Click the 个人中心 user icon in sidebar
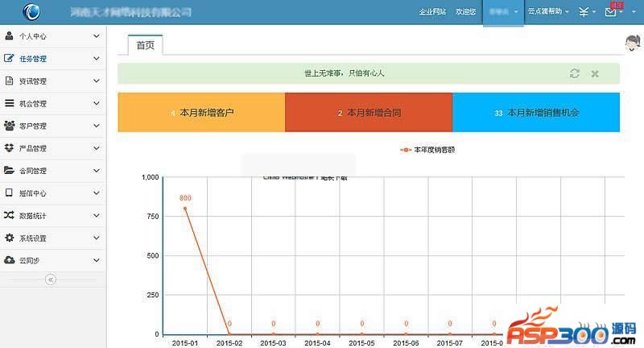The image size is (644, 348). (10, 36)
